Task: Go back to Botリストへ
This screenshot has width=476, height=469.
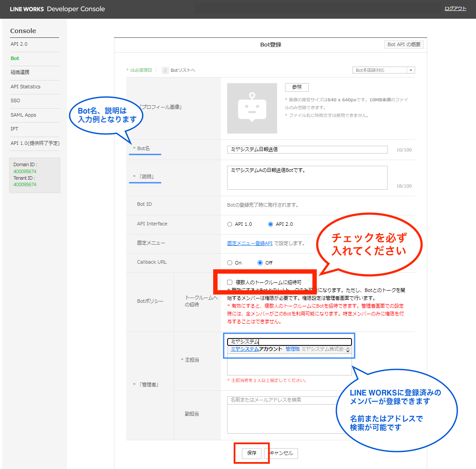Action: pyautogui.click(x=183, y=70)
